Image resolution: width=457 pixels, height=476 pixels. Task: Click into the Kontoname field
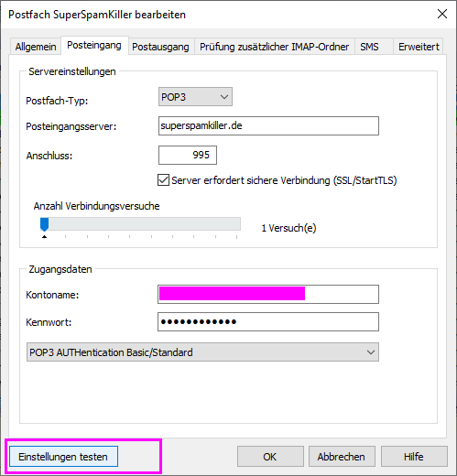[x=268, y=294]
